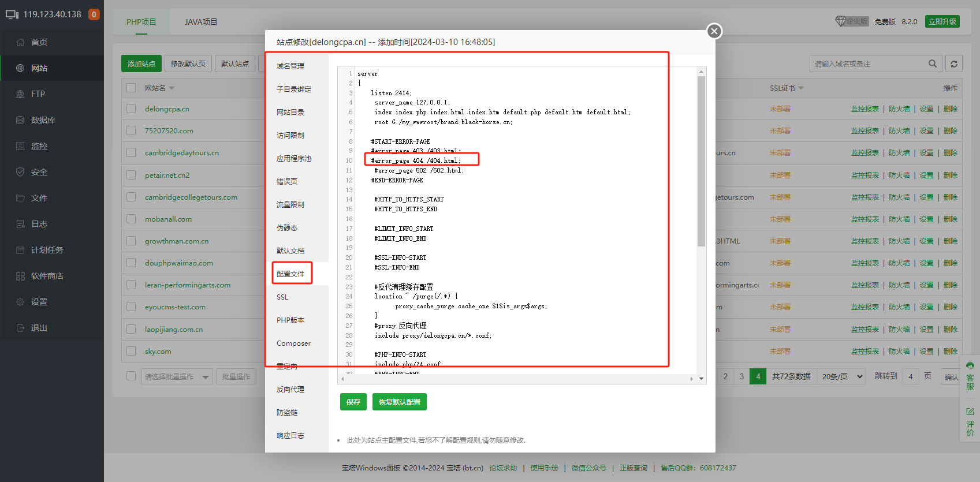
Task: Open the SSL证书 column filter arrow
Action: click(x=801, y=88)
